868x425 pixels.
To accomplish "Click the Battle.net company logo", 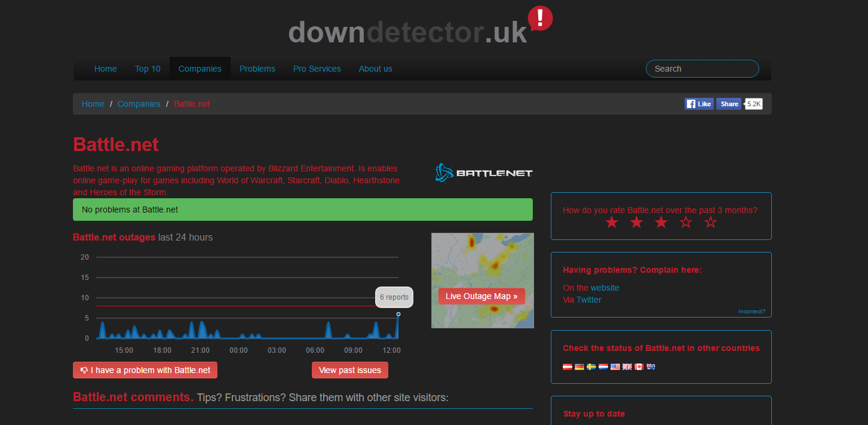I will click(482, 173).
